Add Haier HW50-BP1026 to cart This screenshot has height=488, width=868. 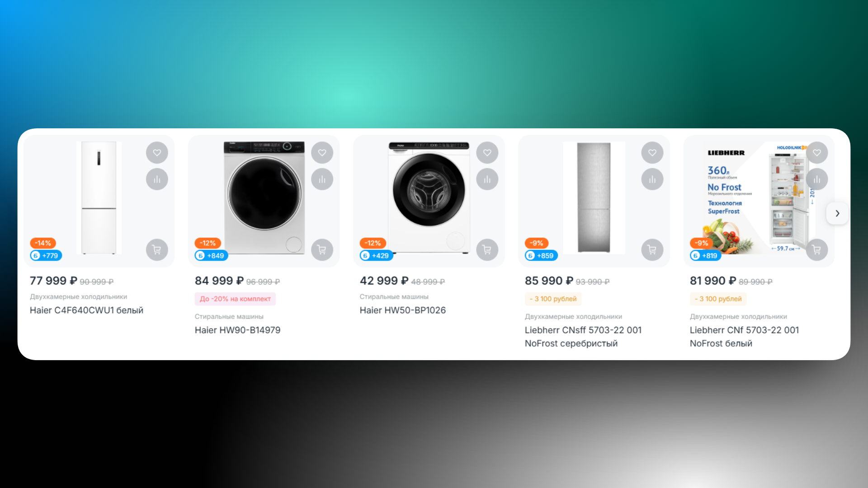coord(487,249)
